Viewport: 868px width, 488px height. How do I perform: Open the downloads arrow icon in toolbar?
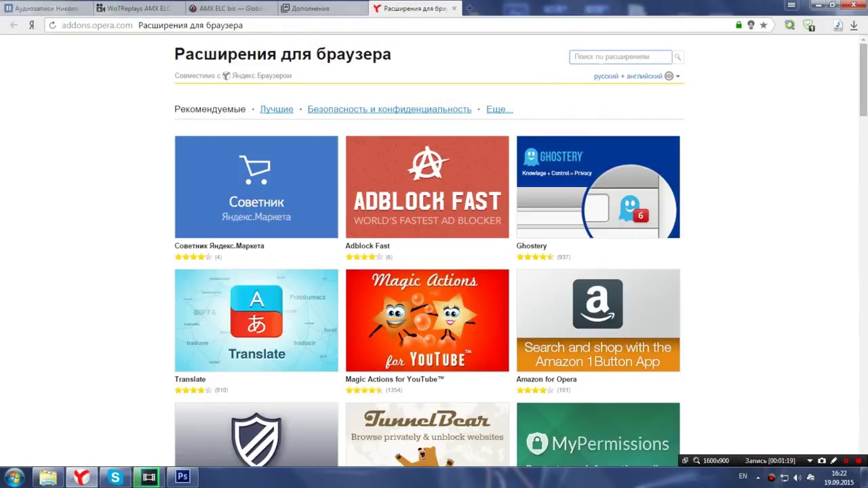point(854,25)
